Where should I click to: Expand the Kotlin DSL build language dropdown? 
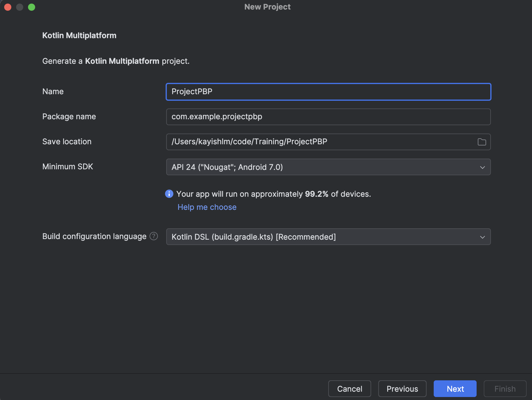[x=328, y=237]
